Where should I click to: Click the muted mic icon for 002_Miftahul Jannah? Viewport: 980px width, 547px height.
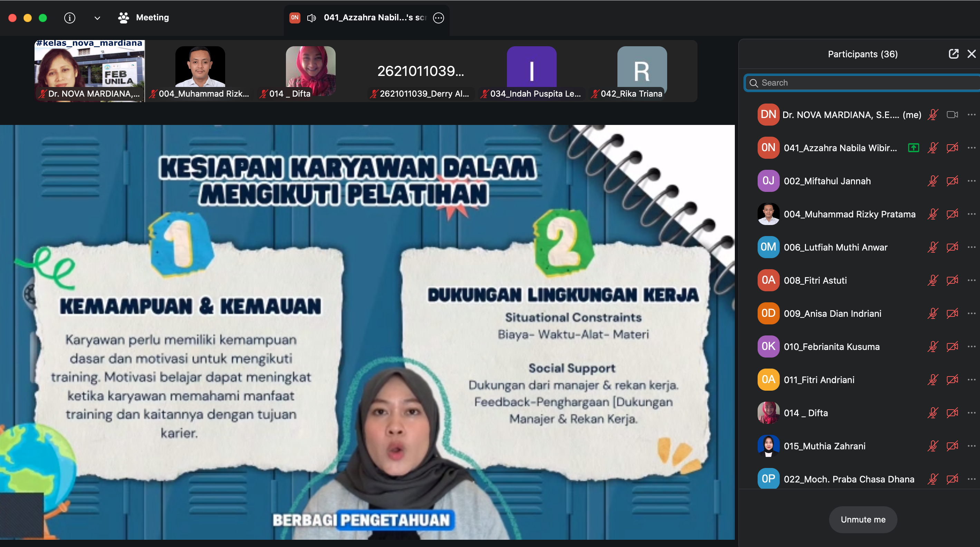coord(933,180)
